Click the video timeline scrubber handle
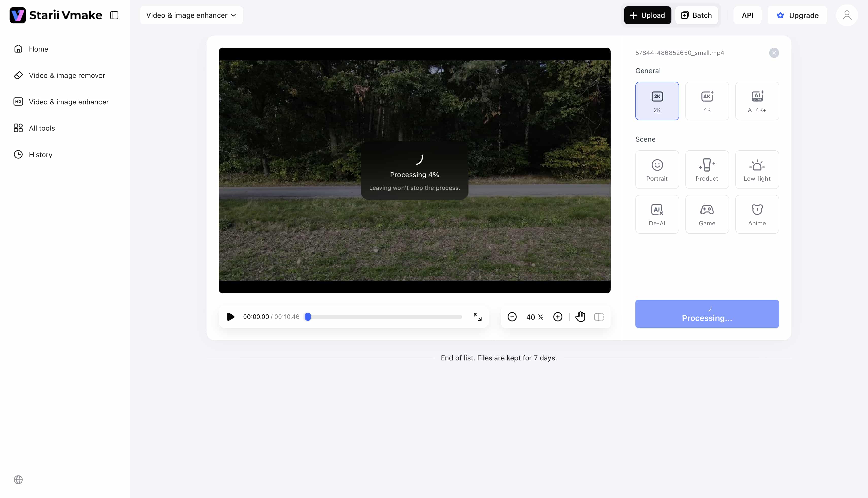The height and width of the screenshot is (498, 868). [307, 317]
